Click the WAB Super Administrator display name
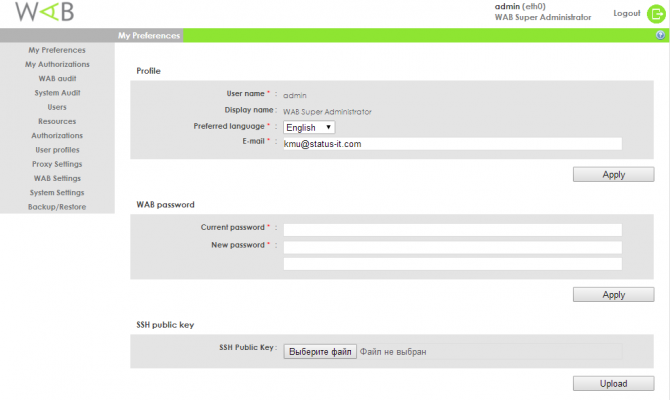Screen dimensions: 670x400 [x=327, y=112]
